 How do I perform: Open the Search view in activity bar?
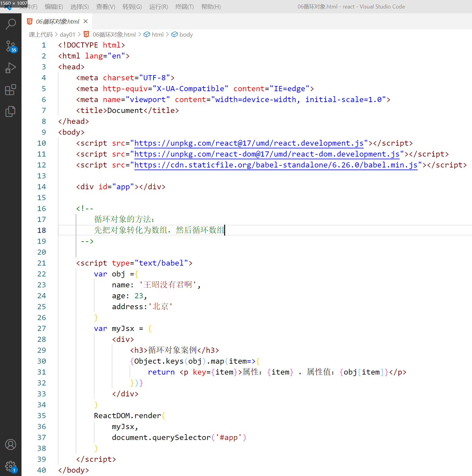[11, 24]
